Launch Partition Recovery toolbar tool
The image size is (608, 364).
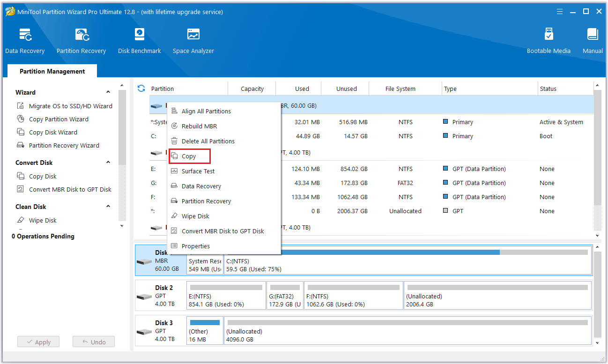81,41
